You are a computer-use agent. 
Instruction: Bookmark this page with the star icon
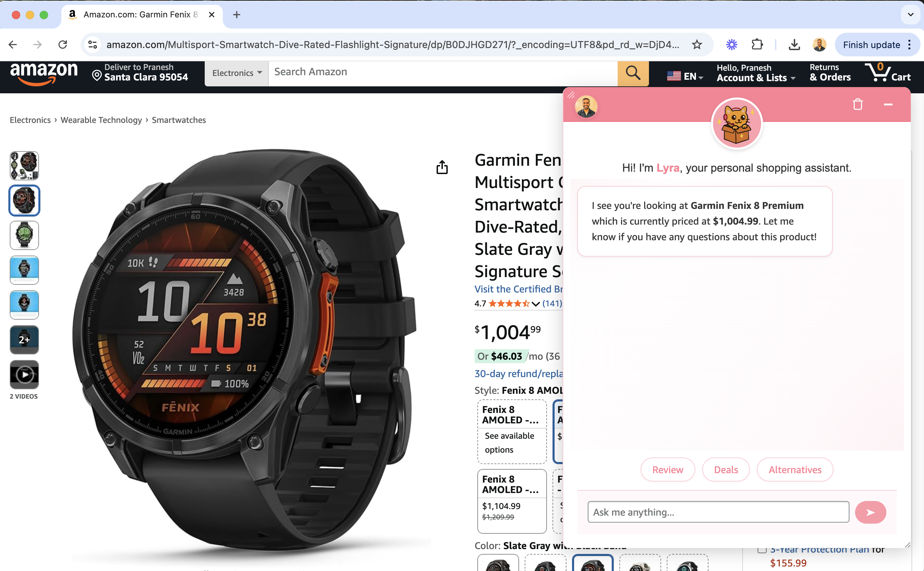click(697, 45)
